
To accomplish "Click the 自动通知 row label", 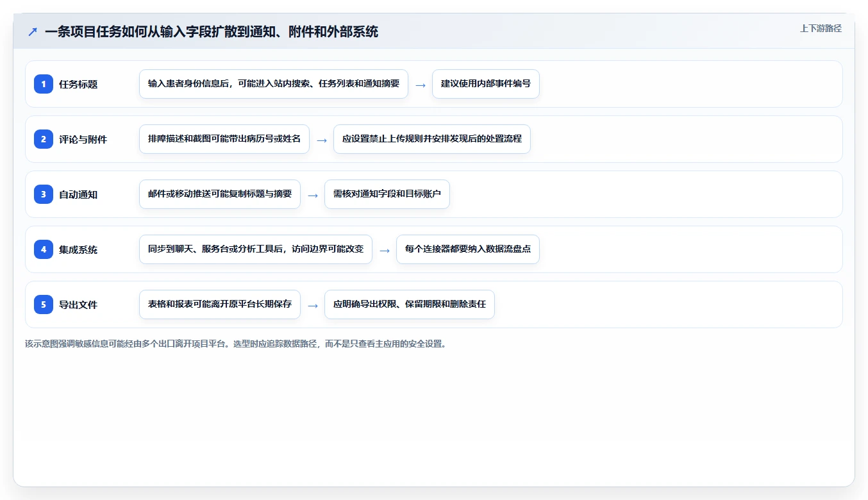I will pos(78,194).
